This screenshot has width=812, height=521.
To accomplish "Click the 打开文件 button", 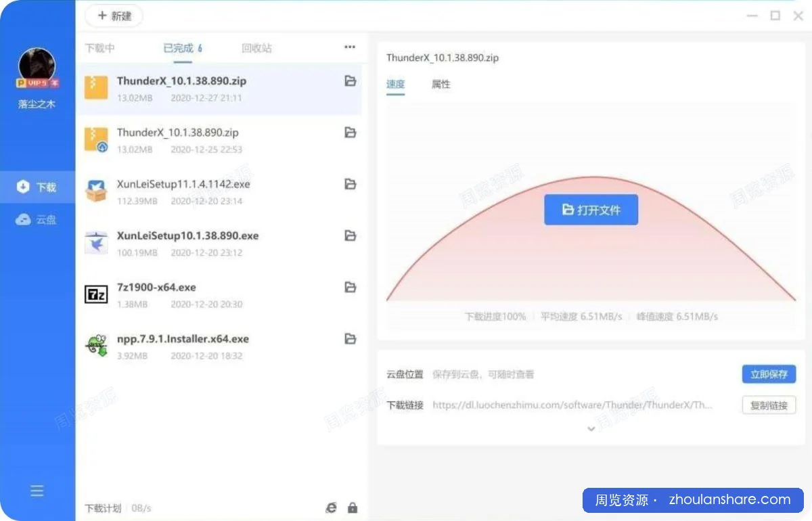I will point(591,210).
